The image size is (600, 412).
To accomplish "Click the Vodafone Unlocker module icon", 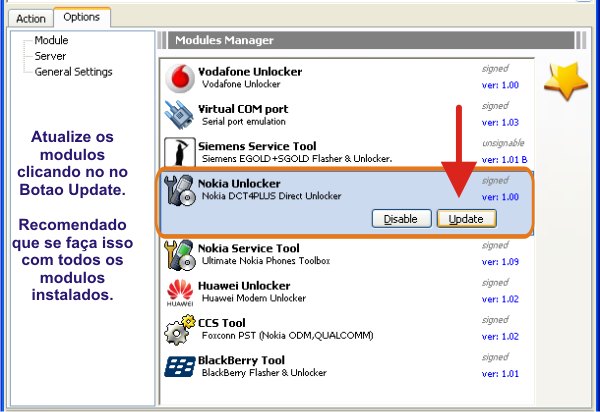I will coord(180,78).
